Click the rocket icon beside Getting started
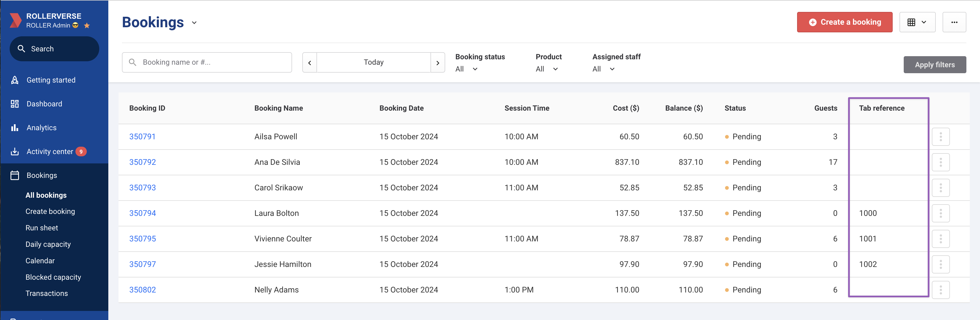Viewport: 980px width, 320px height. pos(15,80)
